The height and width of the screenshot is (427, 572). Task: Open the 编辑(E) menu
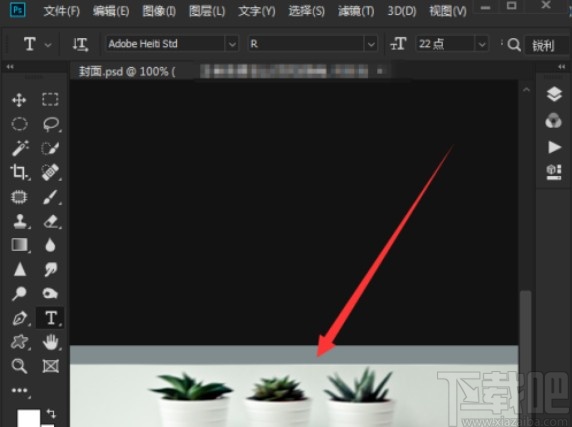111,11
